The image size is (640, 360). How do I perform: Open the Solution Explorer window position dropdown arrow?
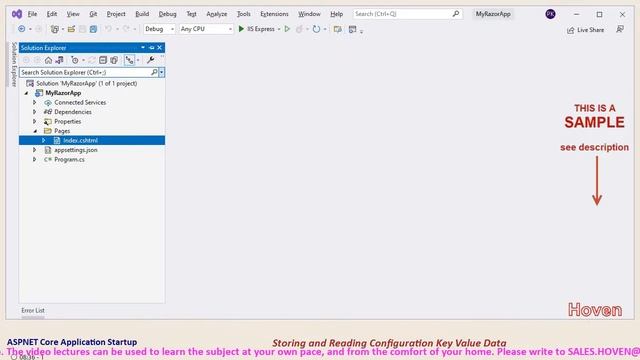point(143,48)
